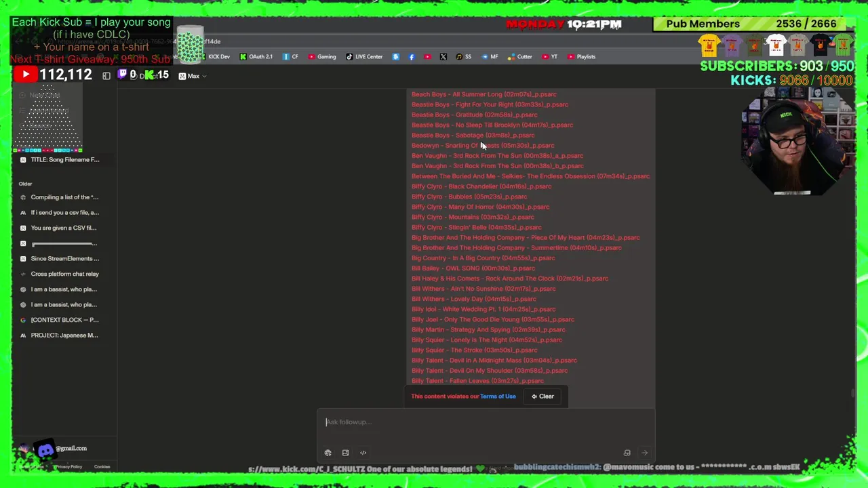Click 'Beastie Boys - Gratitude' line

(x=475, y=115)
